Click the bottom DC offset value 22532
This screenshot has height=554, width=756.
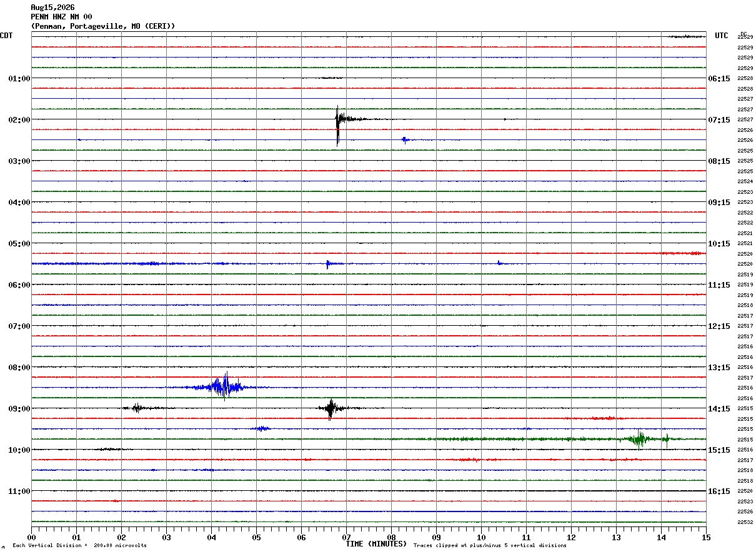(x=745, y=522)
